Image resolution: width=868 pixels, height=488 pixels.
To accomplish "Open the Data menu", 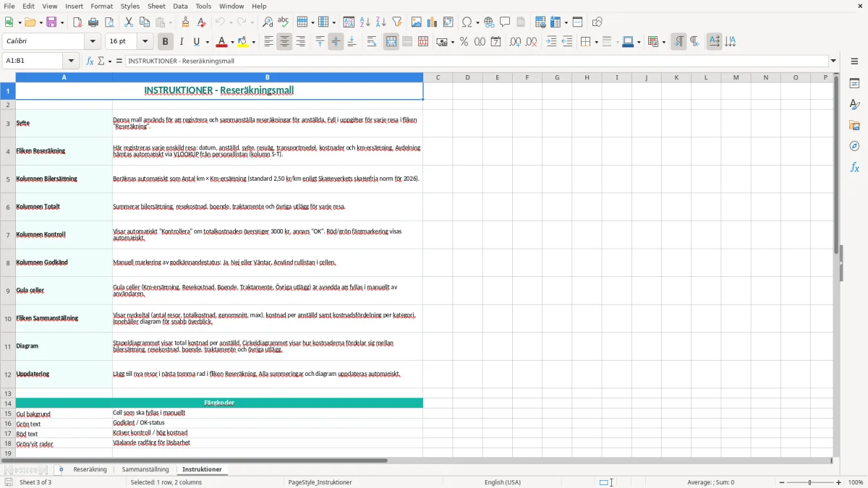I will [180, 6].
